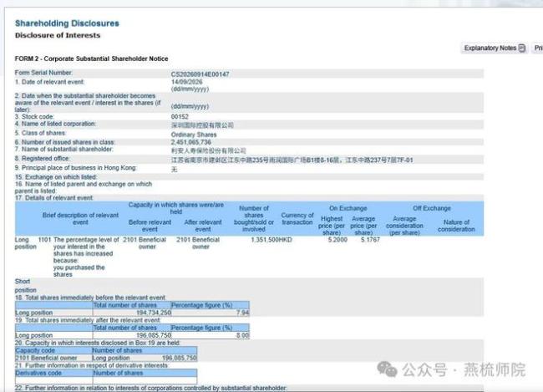Click 'Nature of consideration' column header
This screenshot has height=392, width=543.
click(456, 226)
